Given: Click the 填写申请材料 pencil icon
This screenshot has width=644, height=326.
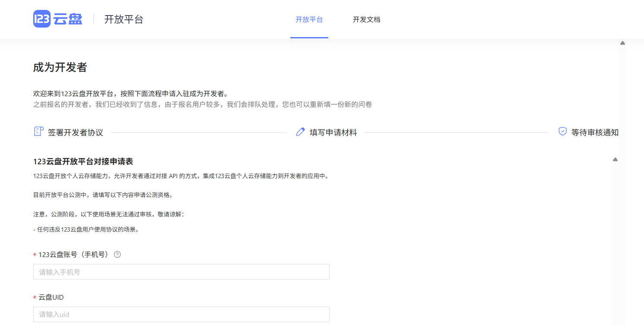Looking at the screenshot, I should pos(301,132).
